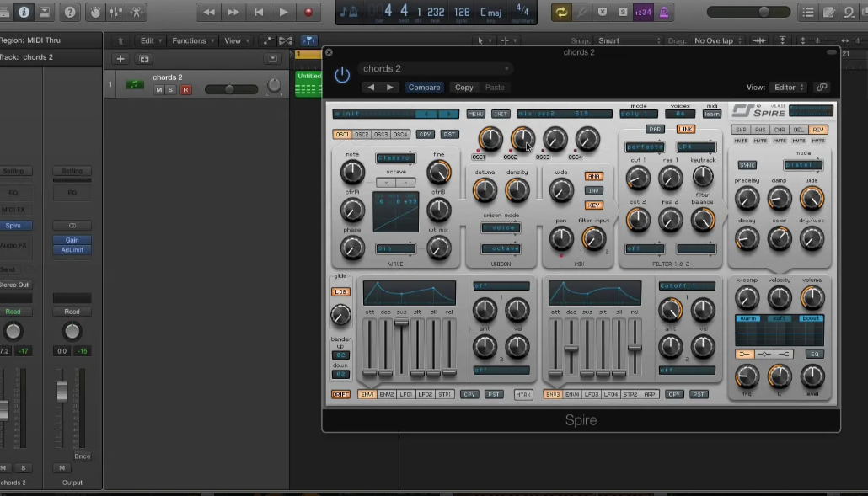This screenshot has width=868, height=496.
Task: Click the Spire instrument slot in channel strip
Action: coord(15,226)
